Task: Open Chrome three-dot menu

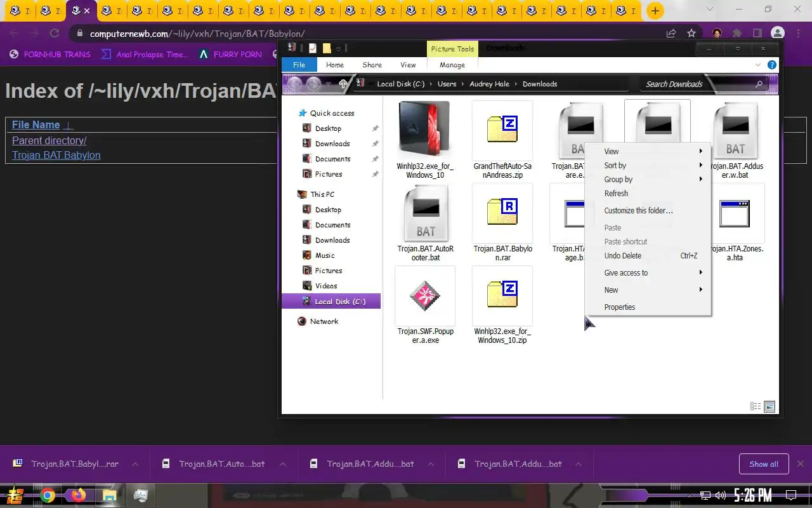Action: tap(798, 34)
